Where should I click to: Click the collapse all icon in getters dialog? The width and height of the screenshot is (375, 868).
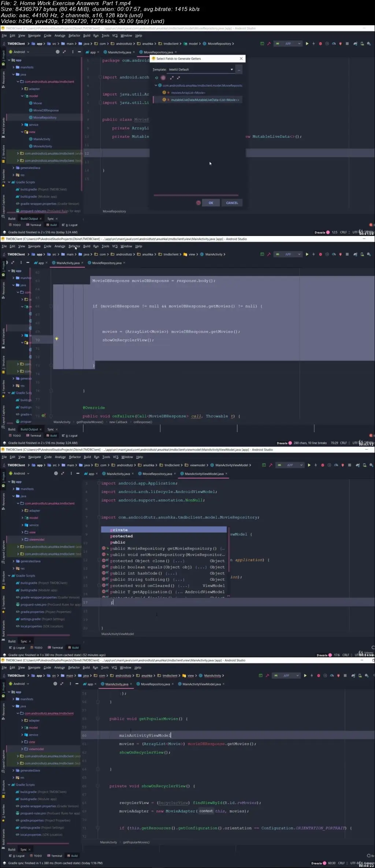click(178, 78)
